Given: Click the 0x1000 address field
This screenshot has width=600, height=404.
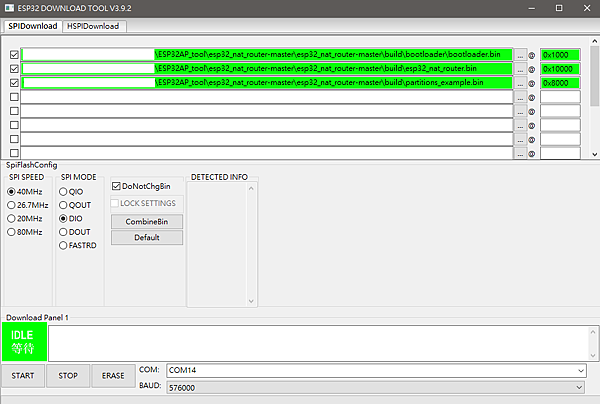Looking at the screenshot, I should (x=560, y=55).
